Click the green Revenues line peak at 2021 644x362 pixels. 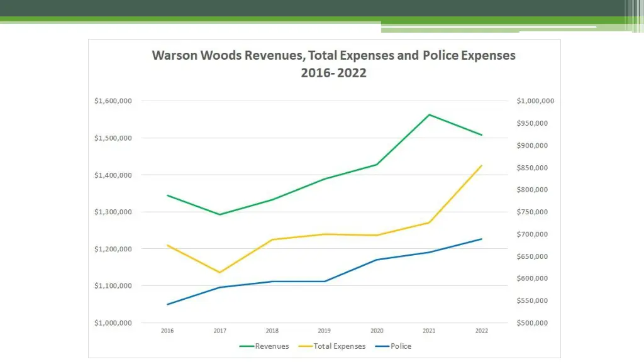coord(429,114)
